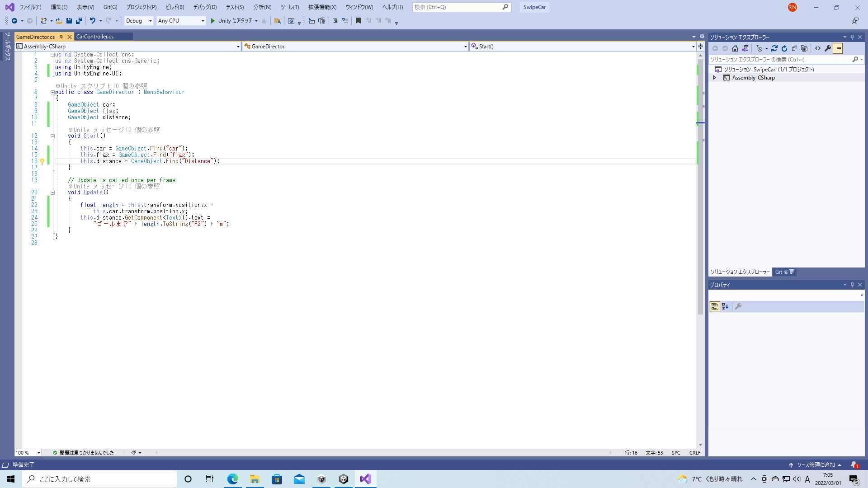The image size is (868, 488).
Task: Click the wrench properties icon in Solution Explorer
Action: 828,48
